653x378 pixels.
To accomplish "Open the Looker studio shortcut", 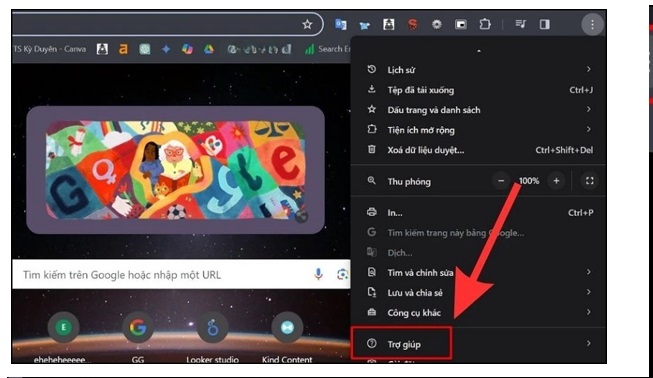I will coord(212,336).
